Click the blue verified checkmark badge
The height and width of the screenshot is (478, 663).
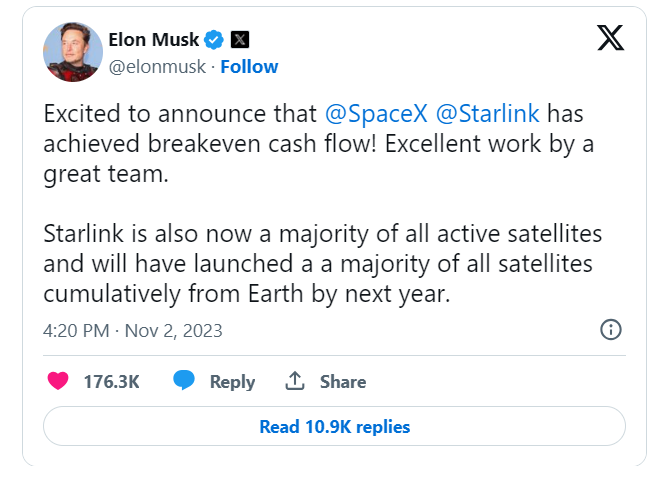point(214,40)
